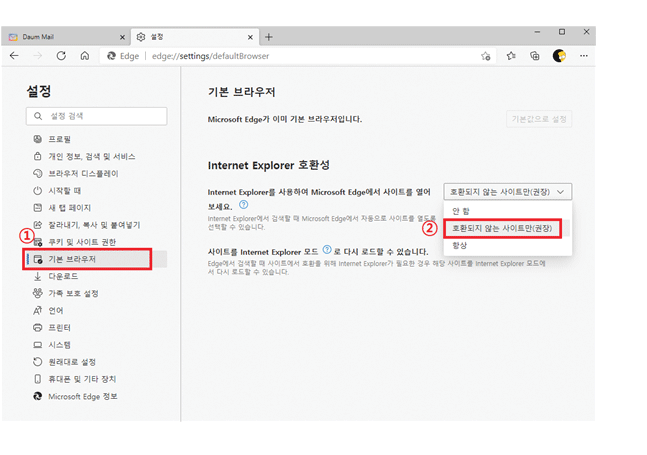Select the 설정 tab

[195, 37]
